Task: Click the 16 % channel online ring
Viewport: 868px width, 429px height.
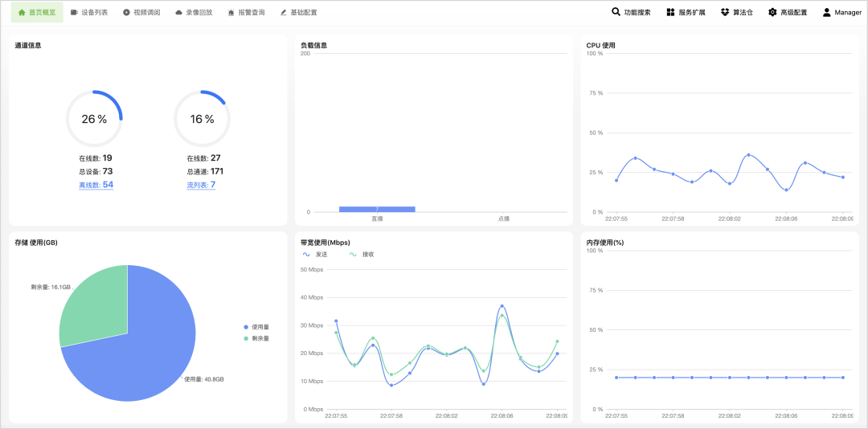Action: pyautogui.click(x=202, y=119)
